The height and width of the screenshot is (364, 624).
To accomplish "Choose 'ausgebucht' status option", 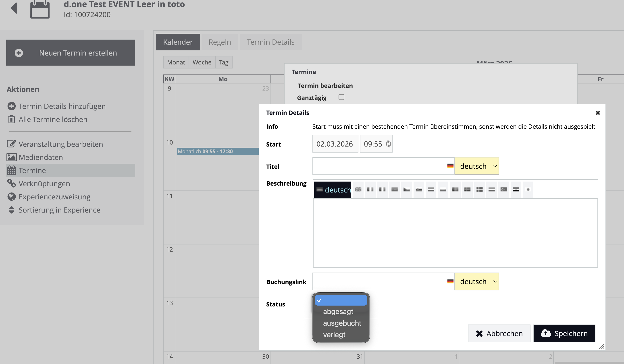I will click(x=342, y=323).
